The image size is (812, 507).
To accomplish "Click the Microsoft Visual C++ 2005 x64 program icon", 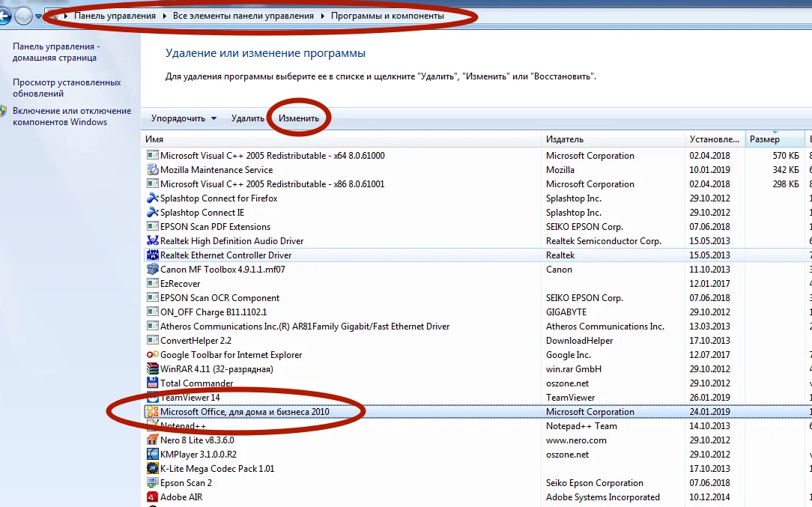I will [152, 155].
